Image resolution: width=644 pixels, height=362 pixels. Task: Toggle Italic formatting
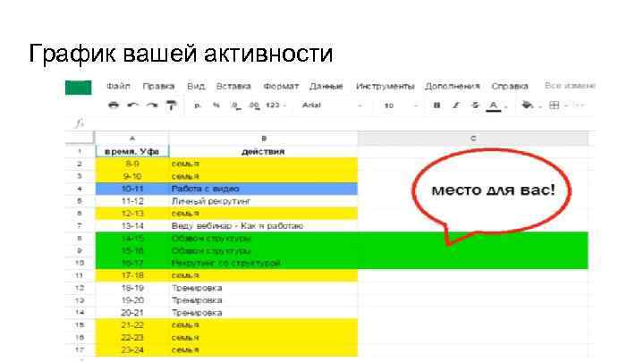pyautogui.click(x=456, y=105)
